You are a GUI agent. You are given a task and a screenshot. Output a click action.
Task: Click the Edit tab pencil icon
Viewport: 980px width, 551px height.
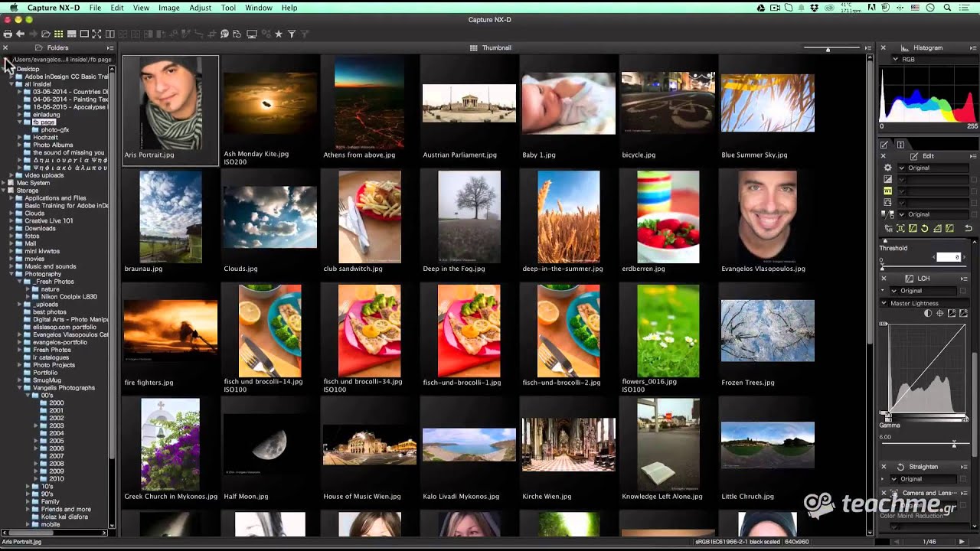click(x=884, y=145)
